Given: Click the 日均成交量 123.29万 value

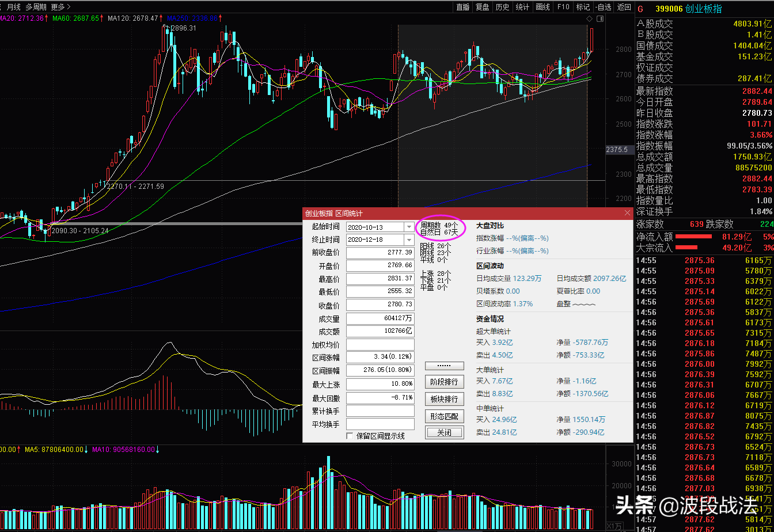Looking at the screenshot, I should [527, 279].
